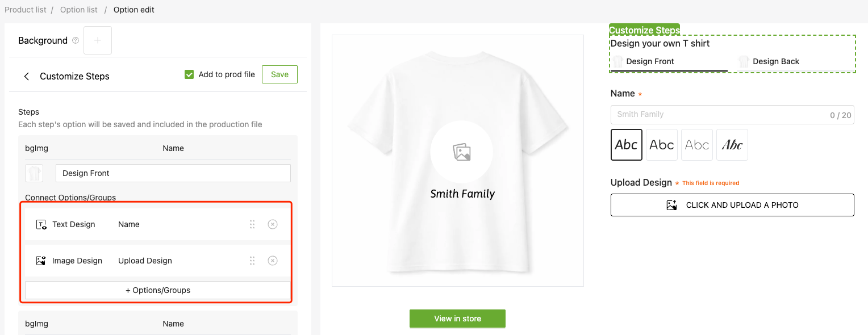This screenshot has width=868, height=335.
Task: Switch to the Design Back tab
Action: click(775, 61)
